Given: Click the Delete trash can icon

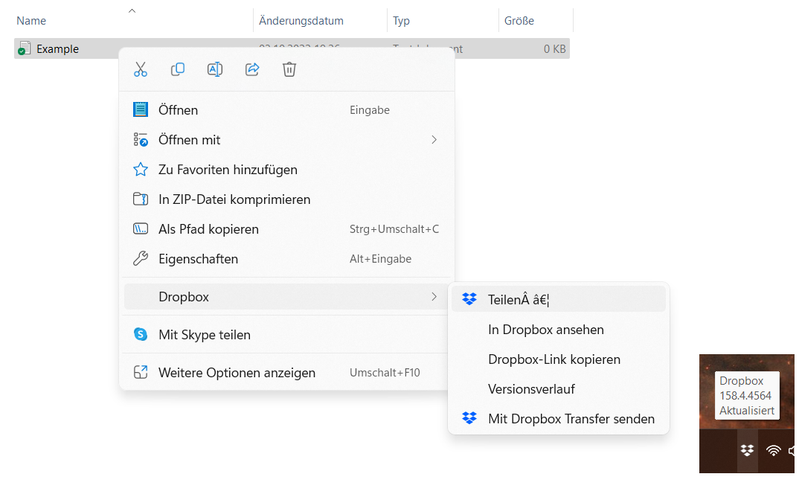Looking at the screenshot, I should click(289, 69).
